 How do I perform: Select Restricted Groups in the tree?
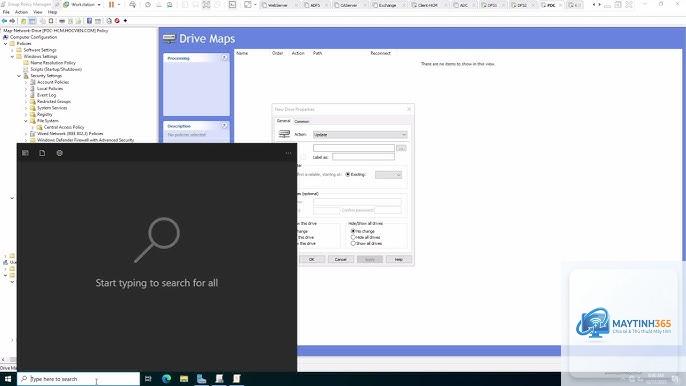click(54, 102)
